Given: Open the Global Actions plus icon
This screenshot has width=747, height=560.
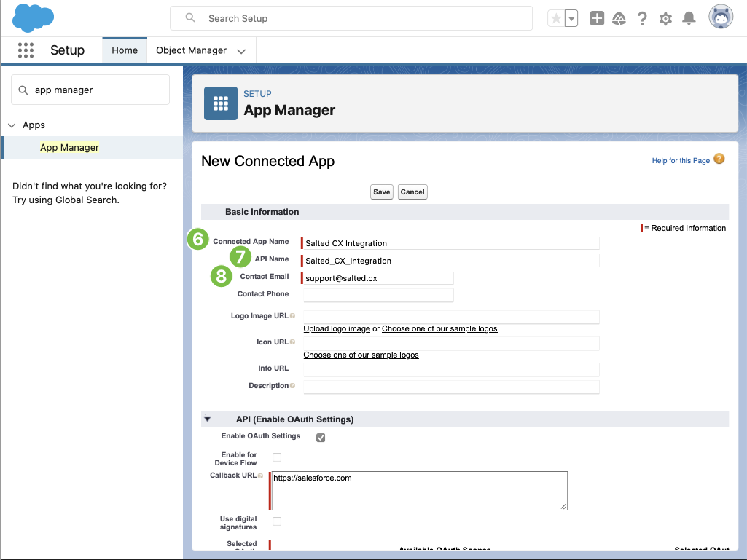Looking at the screenshot, I should (x=597, y=19).
